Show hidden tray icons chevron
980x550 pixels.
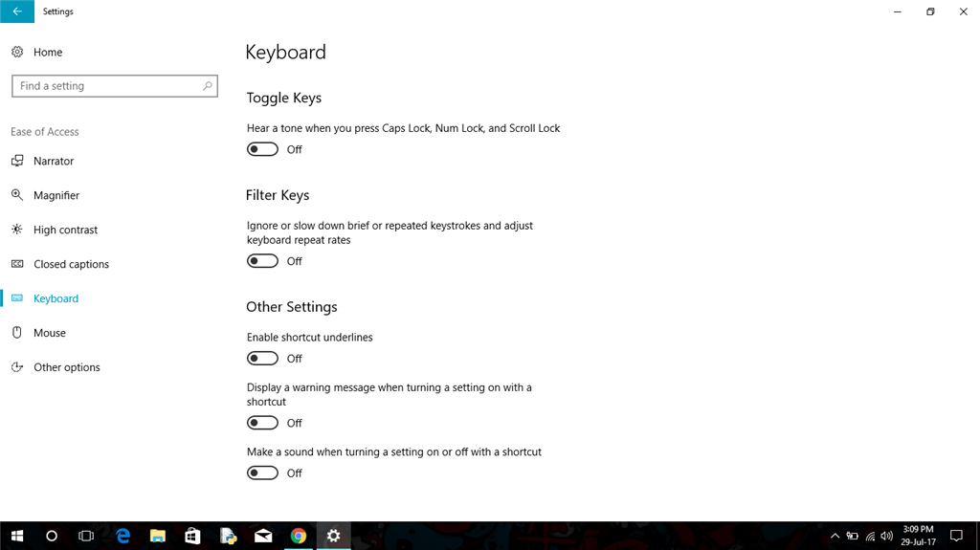(x=835, y=536)
